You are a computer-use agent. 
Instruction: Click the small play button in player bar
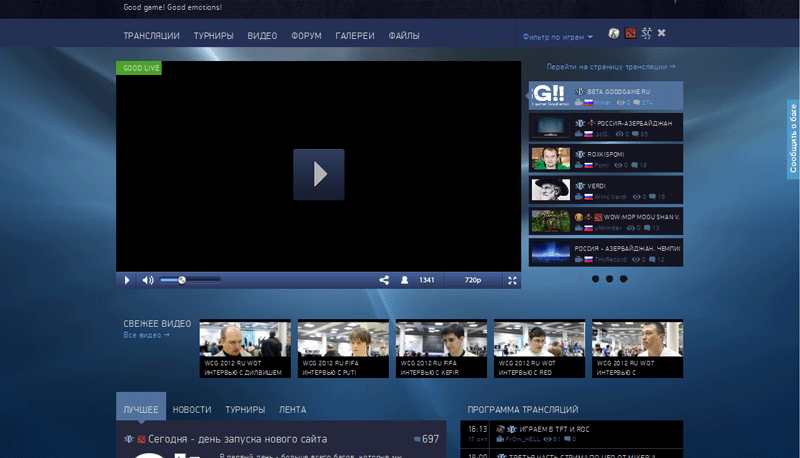[127, 280]
